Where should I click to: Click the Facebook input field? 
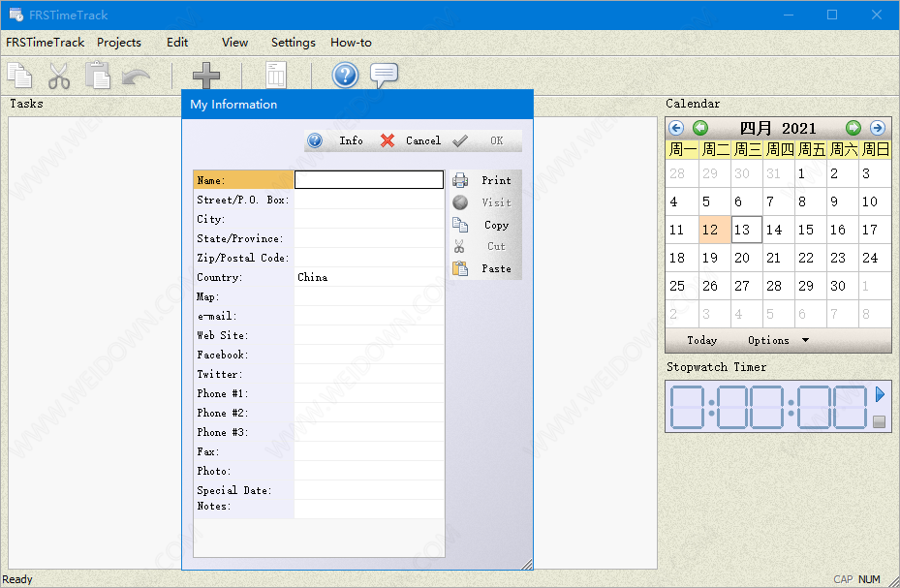click(x=369, y=355)
